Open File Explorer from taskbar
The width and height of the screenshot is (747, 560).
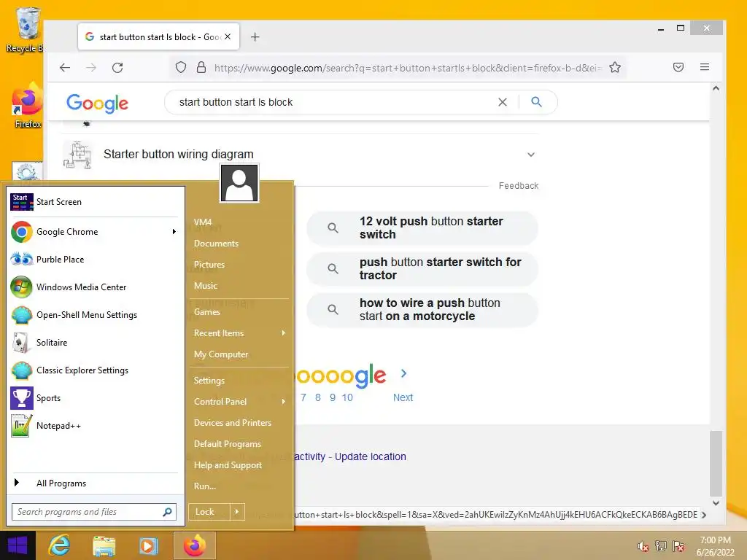pos(104,545)
